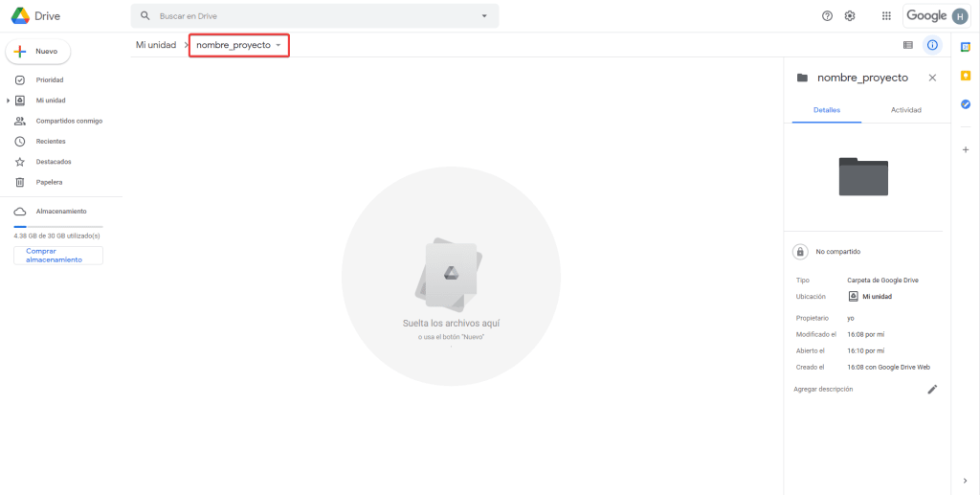
Task: Toggle the details info icon
Action: 932,45
